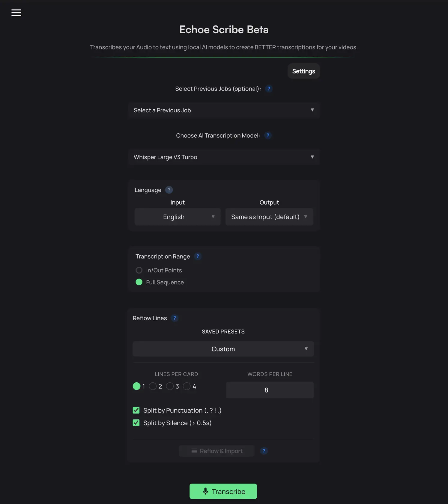
Task: Click help icon beside Reflow & Import
Action: click(x=264, y=451)
